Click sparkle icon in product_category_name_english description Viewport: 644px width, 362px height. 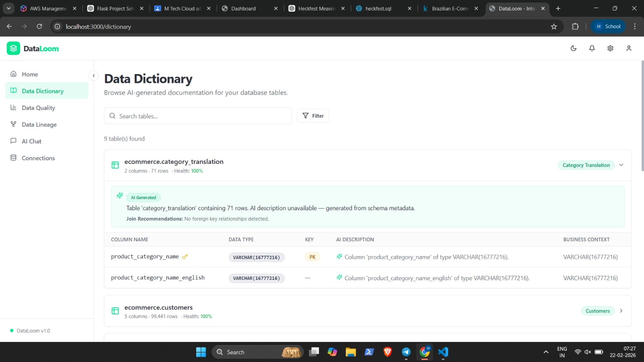339,277
